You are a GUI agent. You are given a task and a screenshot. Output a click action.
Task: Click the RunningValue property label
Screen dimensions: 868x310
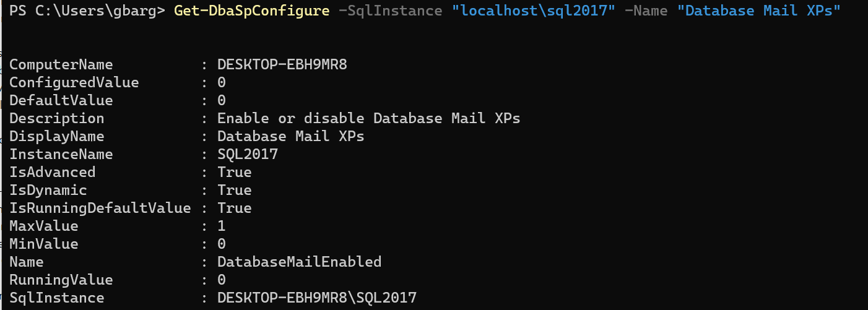[61, 280]
